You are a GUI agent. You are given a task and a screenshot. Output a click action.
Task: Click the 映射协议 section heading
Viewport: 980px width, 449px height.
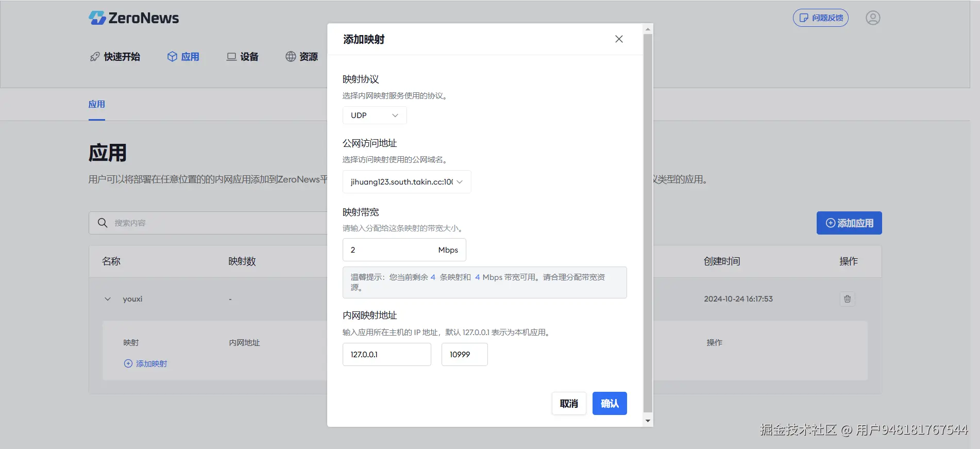(x=361, y=79)
